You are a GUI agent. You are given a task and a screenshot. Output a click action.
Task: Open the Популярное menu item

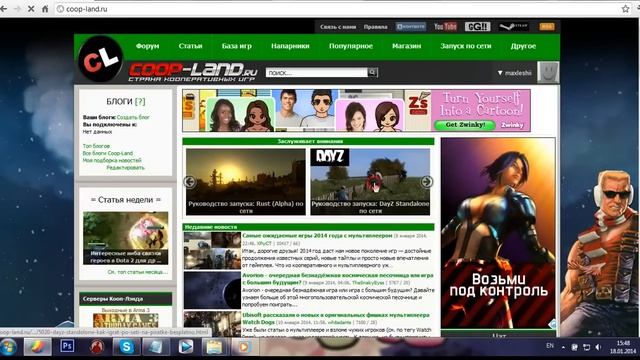(x=351, y=46)
